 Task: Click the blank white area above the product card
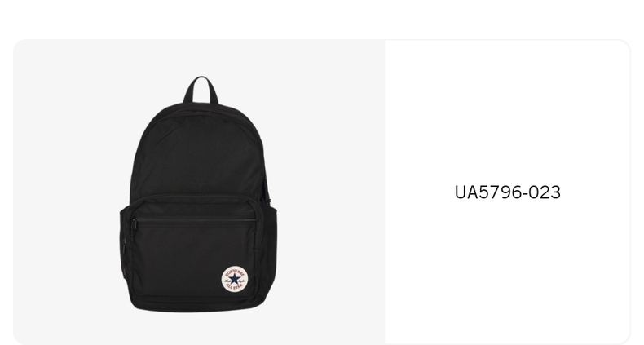click(x=322, y=19)
